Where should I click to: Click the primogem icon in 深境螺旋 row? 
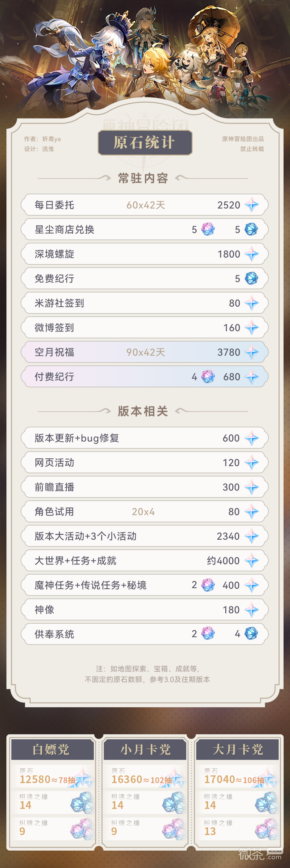click(251, 254)
